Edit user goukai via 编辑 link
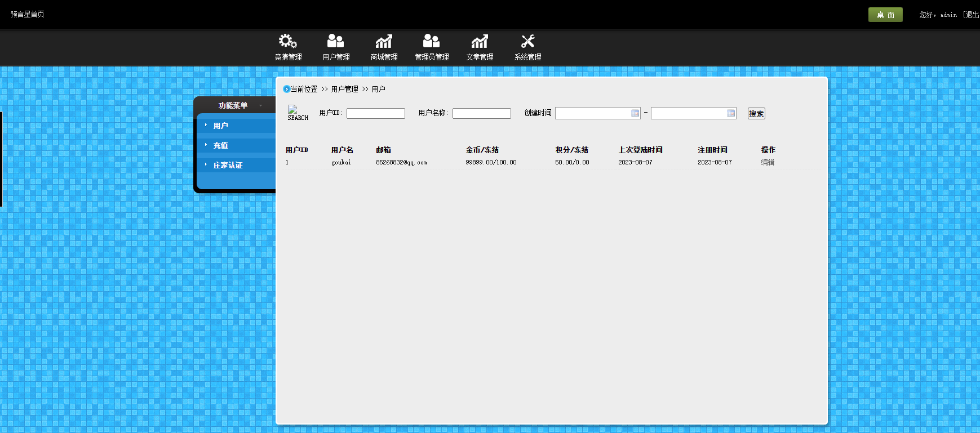The height and width of the screenshot is (433, 980). (x=768, y=162)
